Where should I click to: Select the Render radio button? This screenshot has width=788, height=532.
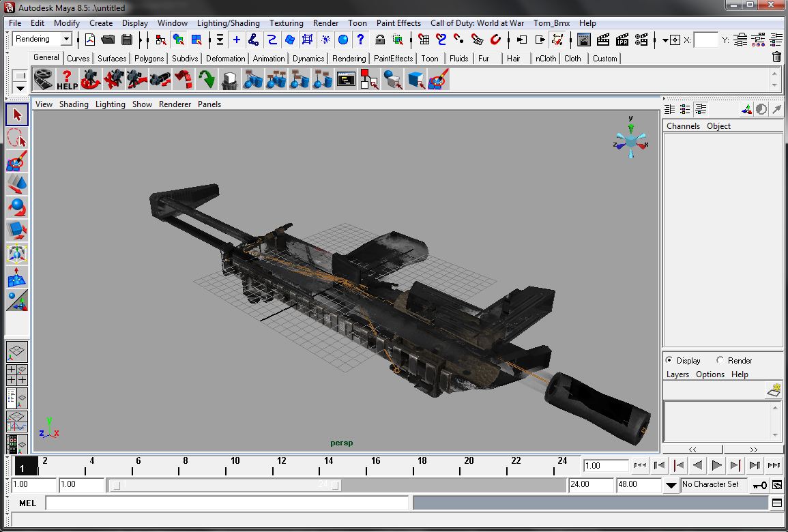(x=720, y=360)
